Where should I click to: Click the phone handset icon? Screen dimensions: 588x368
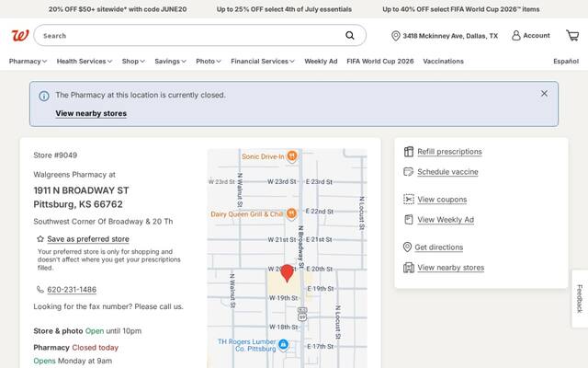[x=40, y=289]
